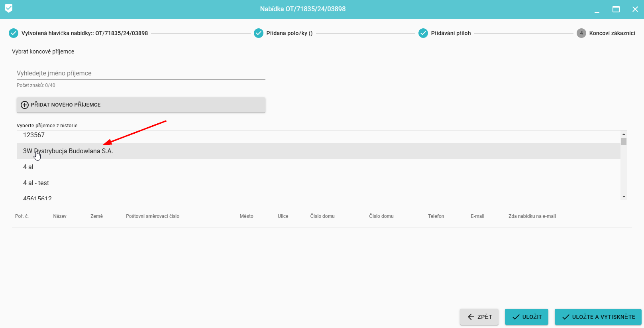Image resolution: width=644 pixels, height=328 pixels.
Task: Open the Koncoví zákazníci step
Action: point(612,33)
